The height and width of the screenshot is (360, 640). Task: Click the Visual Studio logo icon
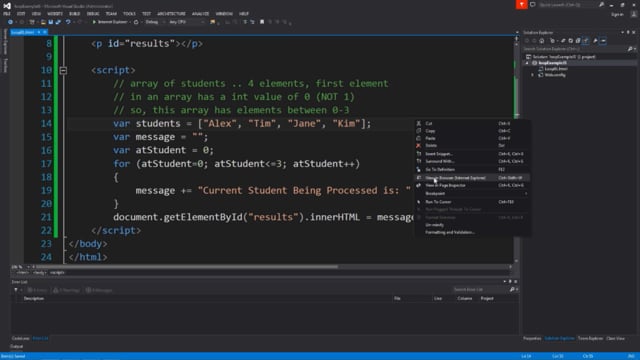[x=7, y=5]
